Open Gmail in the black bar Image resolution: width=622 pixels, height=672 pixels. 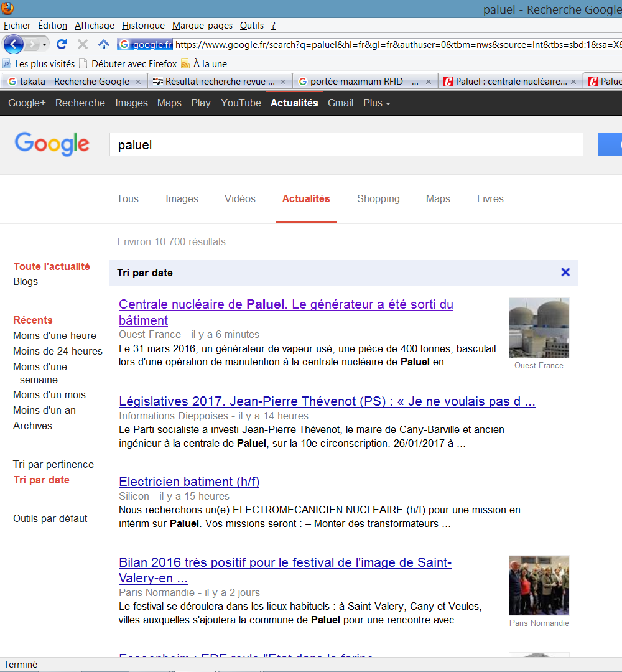tap(341, 103)
